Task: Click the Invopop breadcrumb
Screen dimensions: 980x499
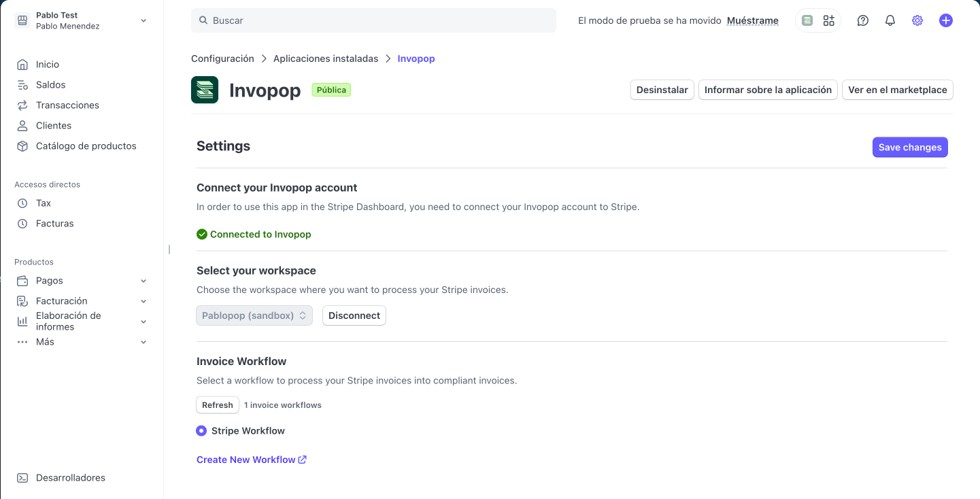Action: click(x=416, y=58)
